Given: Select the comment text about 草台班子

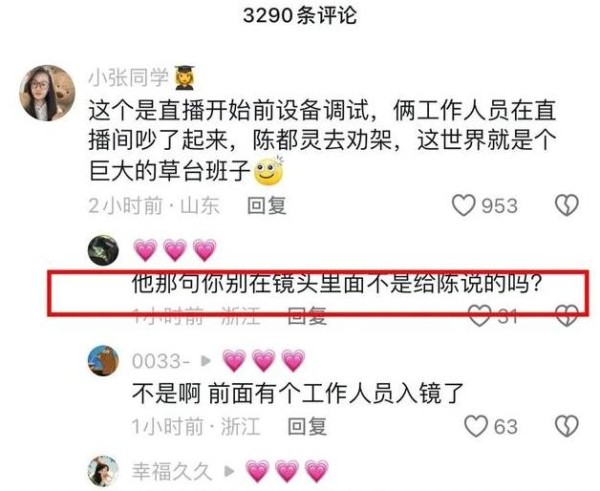Looking at the screenshot, I should click(x=322, y=141).
